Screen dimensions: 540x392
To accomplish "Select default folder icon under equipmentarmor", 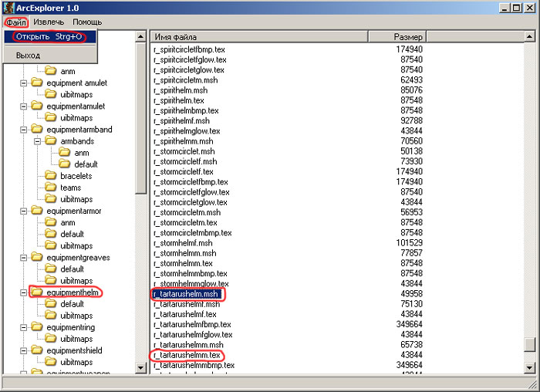I will click(51, 234).
